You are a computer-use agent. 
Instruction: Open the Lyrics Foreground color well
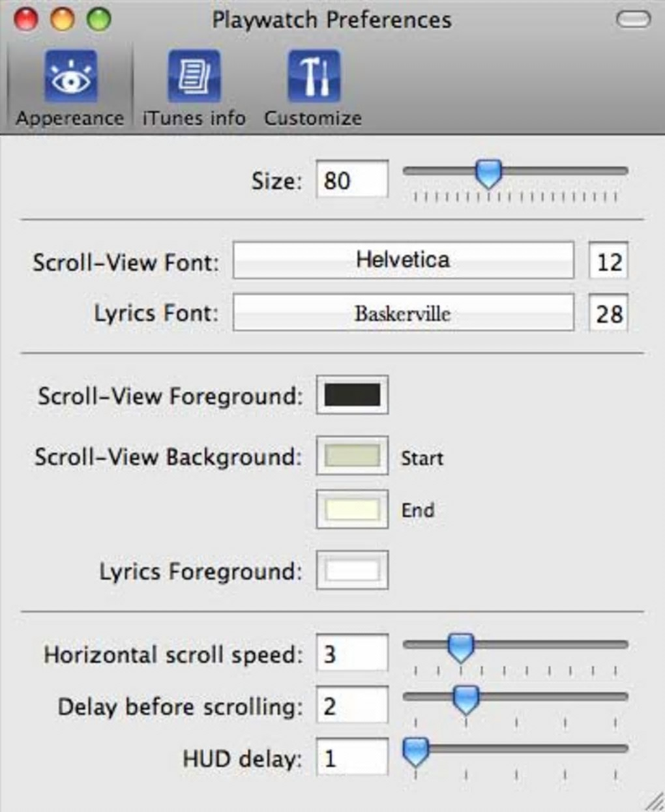(x=352, y=570)
